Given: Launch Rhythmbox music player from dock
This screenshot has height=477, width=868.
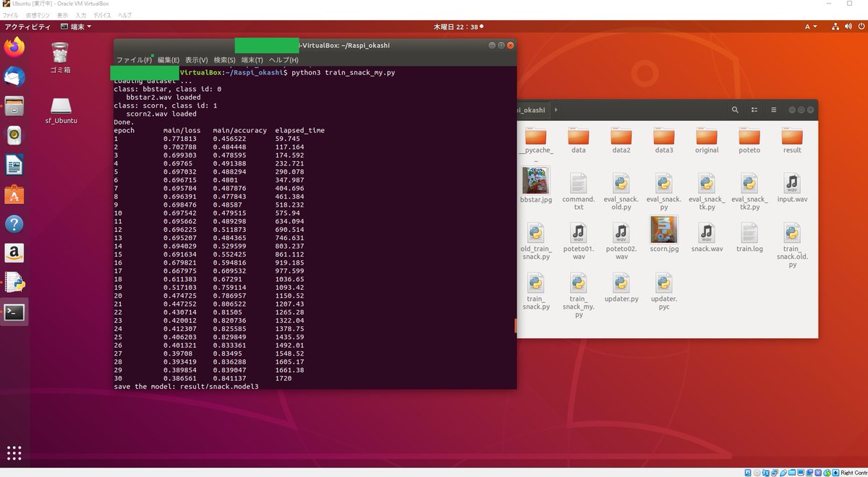Looking at the screenshot, I should [14, 135].
